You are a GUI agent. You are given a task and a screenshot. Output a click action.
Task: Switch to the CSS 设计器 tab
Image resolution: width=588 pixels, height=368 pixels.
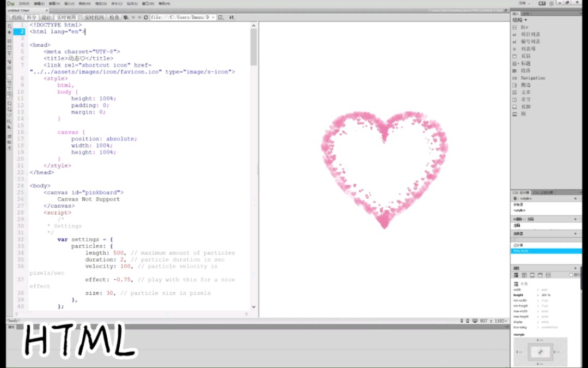521,192
